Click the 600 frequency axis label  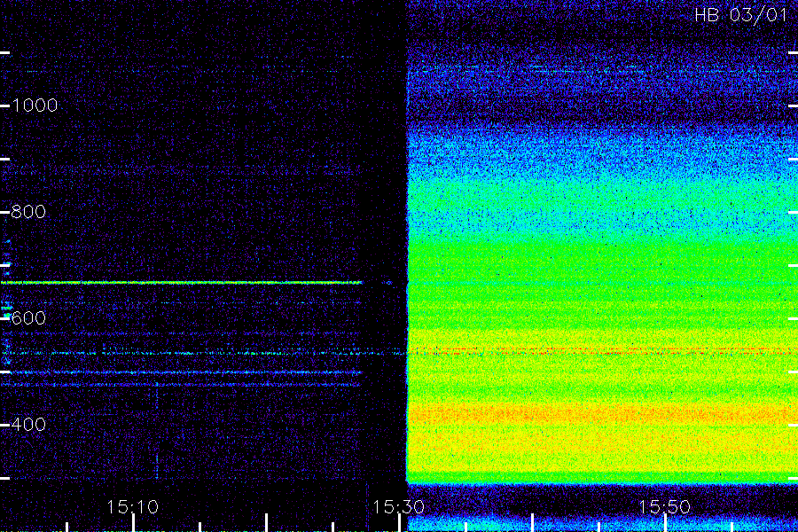[x=28, y=318]
